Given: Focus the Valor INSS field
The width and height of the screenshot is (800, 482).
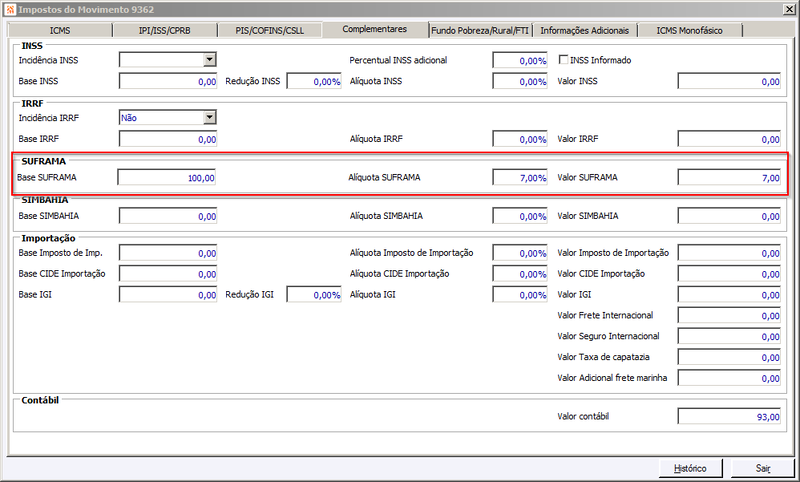Looking at the screenshot, I should [x=729, y=81].
